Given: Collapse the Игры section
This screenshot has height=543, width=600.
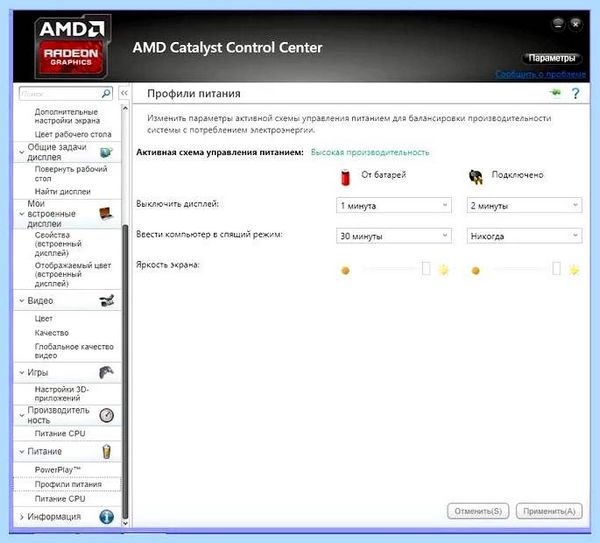Looking at the screenshot, I should coord(22,372).
